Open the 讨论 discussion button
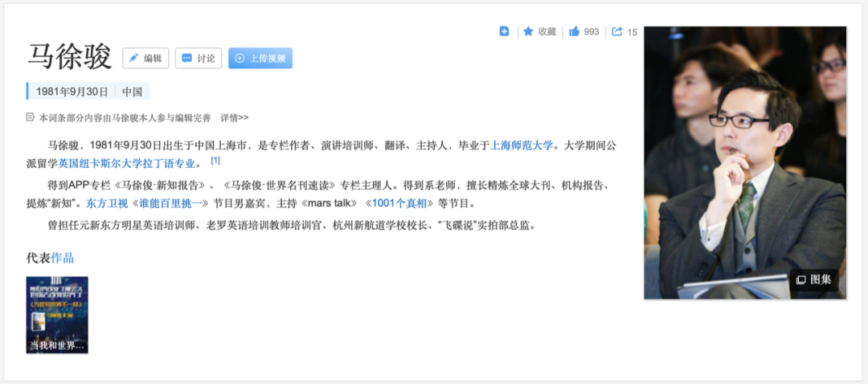Viewport: 868px width, 384px height. (199, 58)
